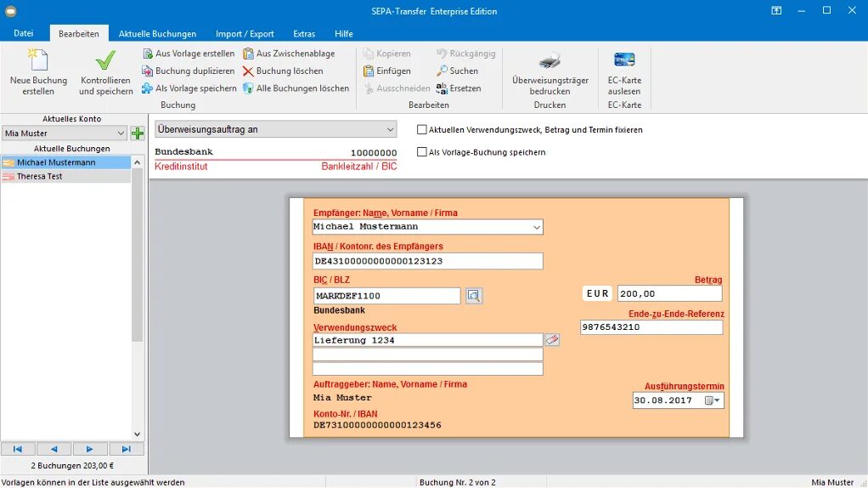Switch to Aktuelle Buchungen tab
Screen dimensions: 868x488
coord(157,33)
